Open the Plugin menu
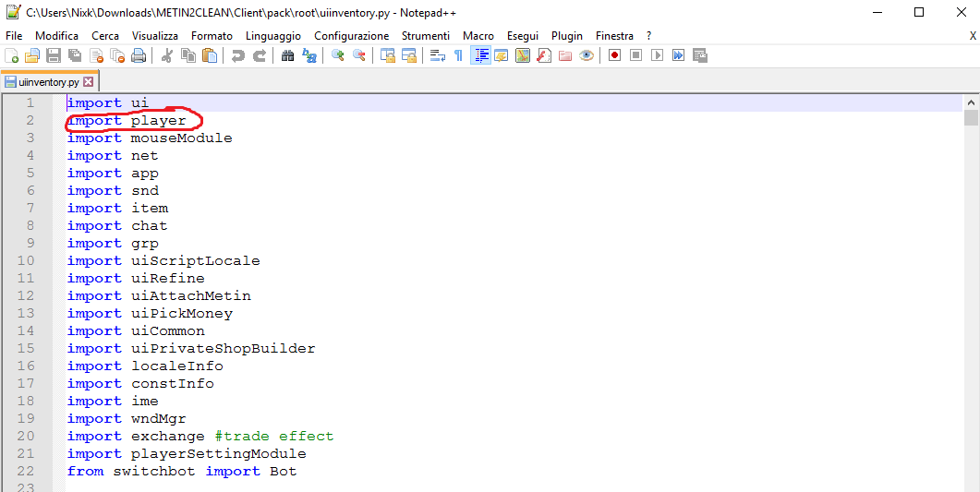 (567, 36)
